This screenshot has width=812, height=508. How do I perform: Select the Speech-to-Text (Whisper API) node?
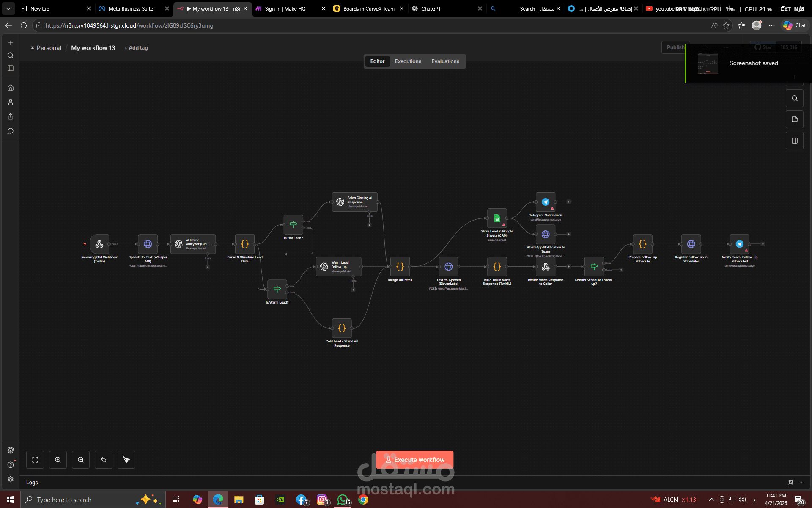[x=148, y=244]
